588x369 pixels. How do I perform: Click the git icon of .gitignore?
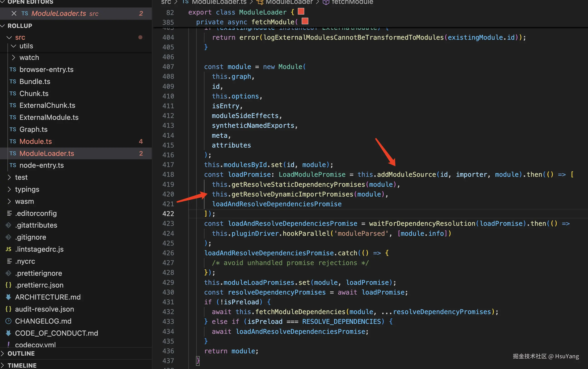click(9, 237)
